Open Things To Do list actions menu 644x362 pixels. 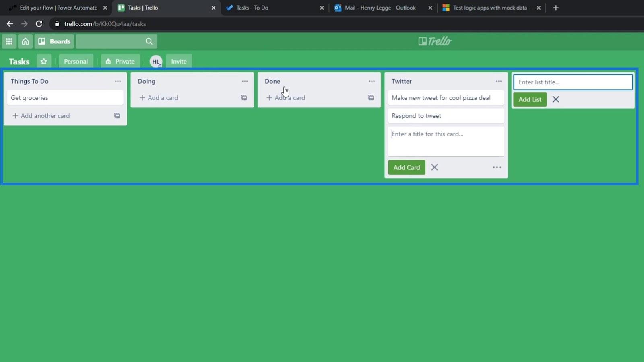click(118, 81)
